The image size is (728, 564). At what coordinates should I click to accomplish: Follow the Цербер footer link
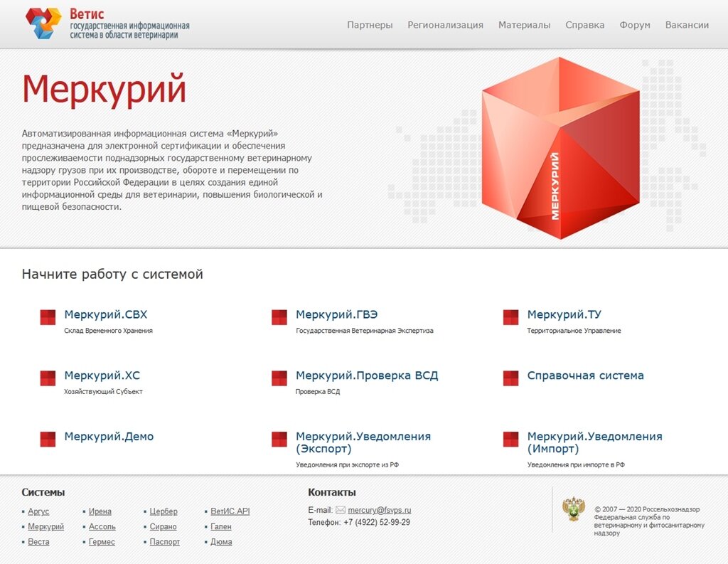point(164,511)
